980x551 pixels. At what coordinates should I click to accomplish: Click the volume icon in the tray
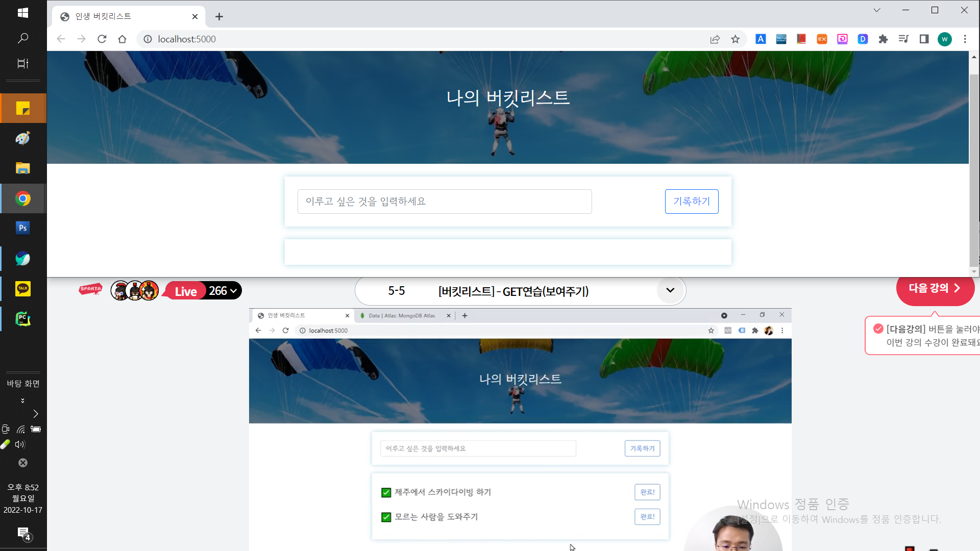(20, 444)
